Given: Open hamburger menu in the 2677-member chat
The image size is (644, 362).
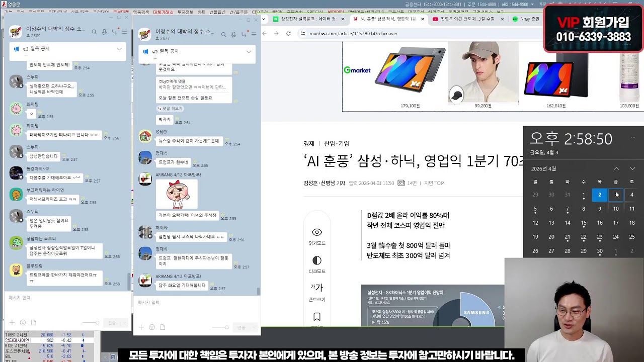Looking at the screenshot, I should (x=254, y=34).
